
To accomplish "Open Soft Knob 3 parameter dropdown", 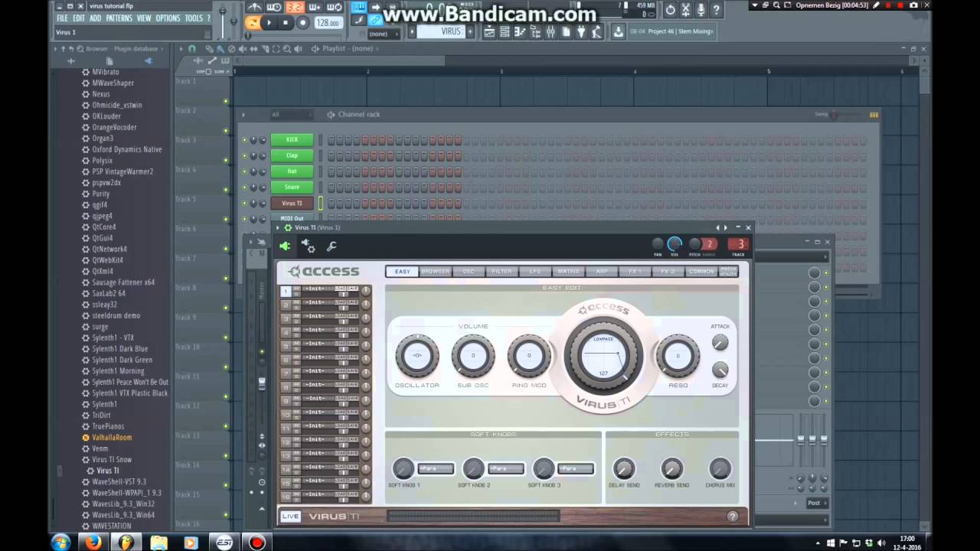I will [576, 468].
